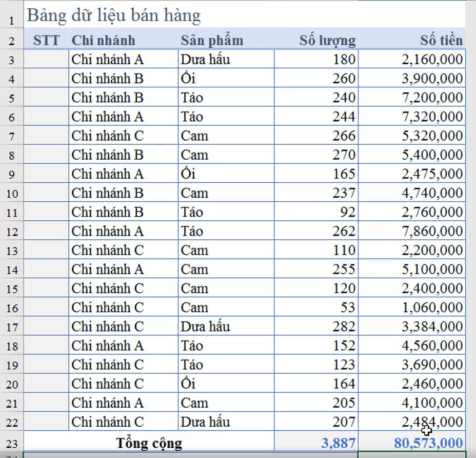Click row number 12 header

pyautogui.click(x=11, y=231)
